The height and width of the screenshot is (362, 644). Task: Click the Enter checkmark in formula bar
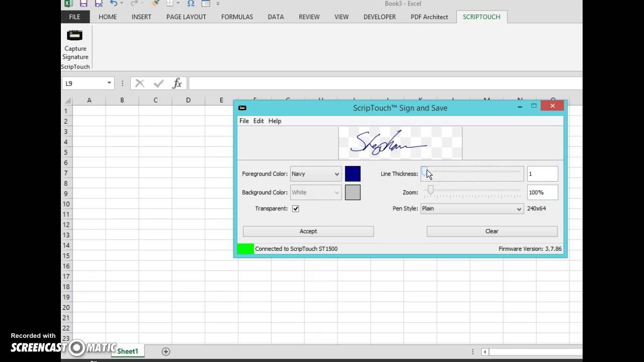tap(158, 83)
